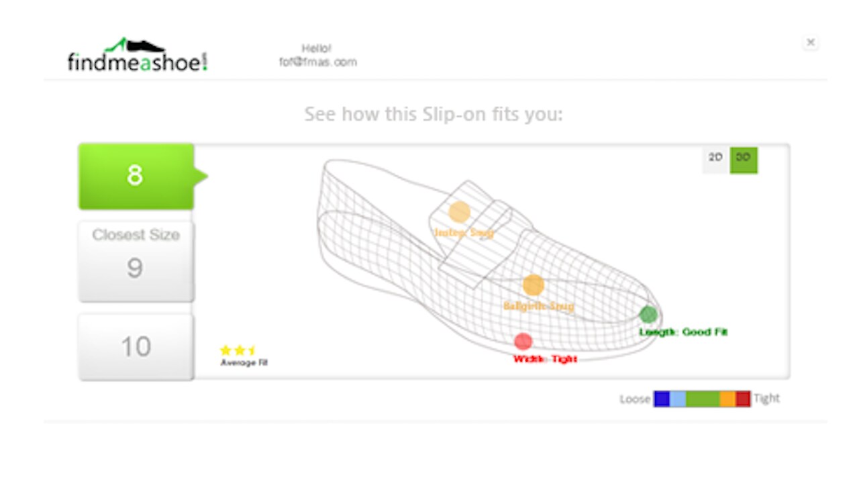
Task: Click the dark blue loose swatch
Action: click(x=662, y=399)
